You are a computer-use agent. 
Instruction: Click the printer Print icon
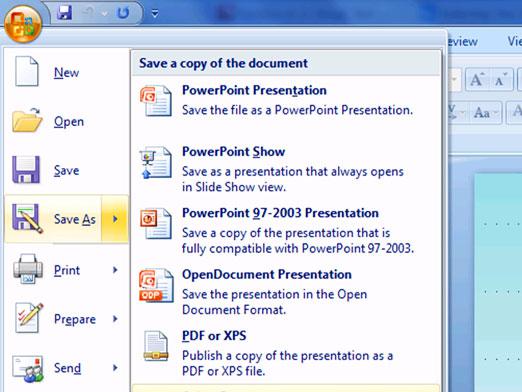click(x=28, y=269)
